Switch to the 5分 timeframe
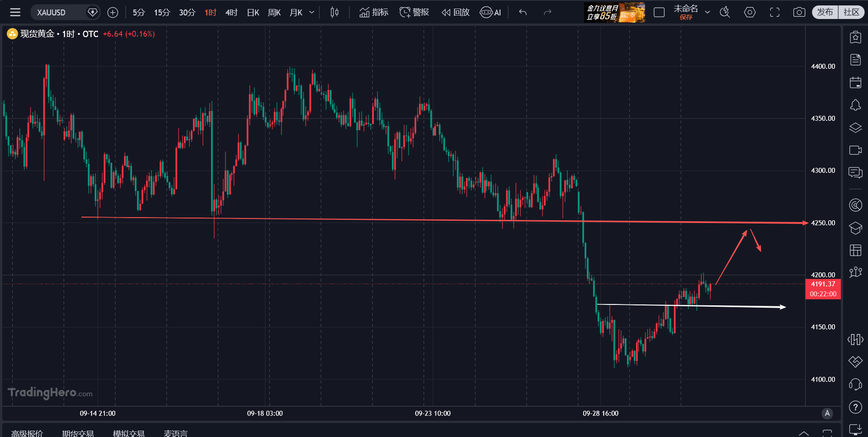The width and height of the screenshot is (868, 437). point(139,12)
